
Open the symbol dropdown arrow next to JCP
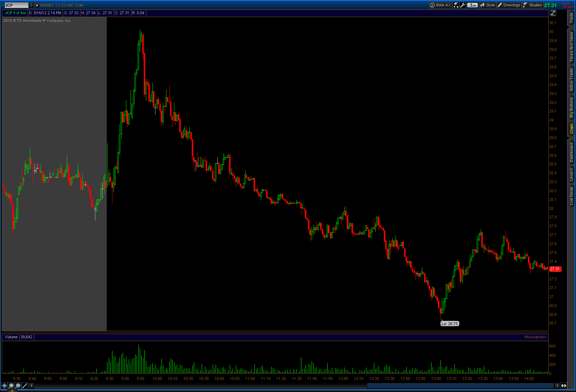pyautogui.click(x=31, y=5)
